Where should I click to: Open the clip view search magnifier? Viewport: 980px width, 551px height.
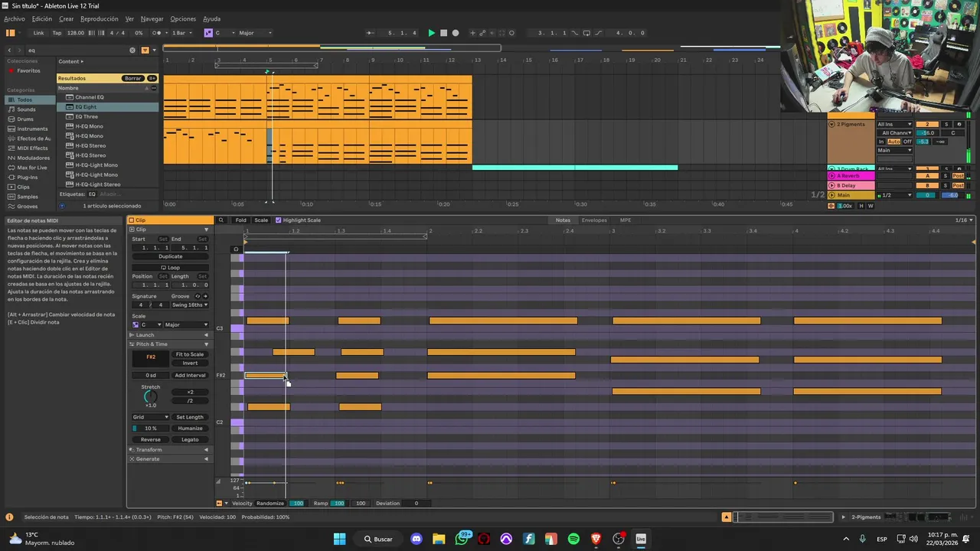tap(221, 220)
